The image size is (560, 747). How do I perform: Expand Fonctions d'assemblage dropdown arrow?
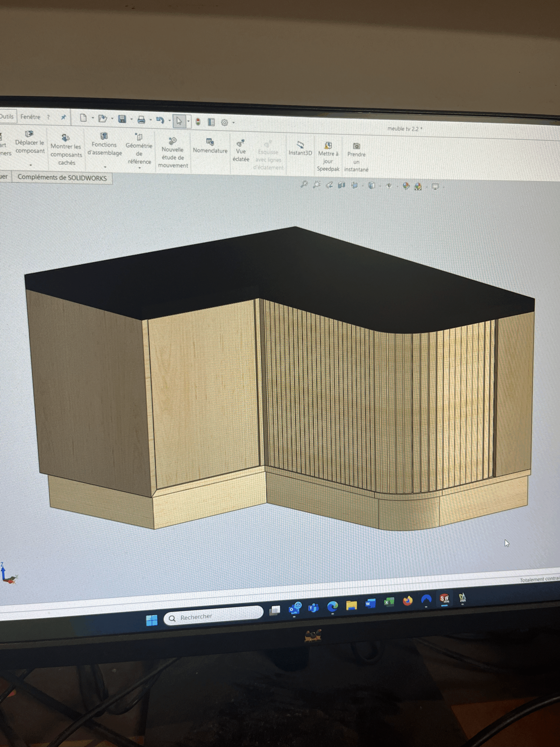point(105,167)
